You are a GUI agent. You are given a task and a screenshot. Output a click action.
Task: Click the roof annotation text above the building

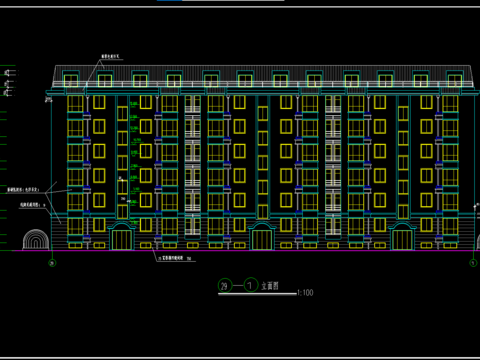tap(110, 57)
